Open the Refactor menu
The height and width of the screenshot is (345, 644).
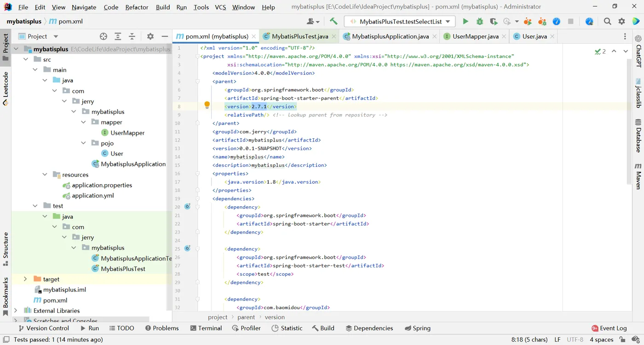(x=137, y=7)
